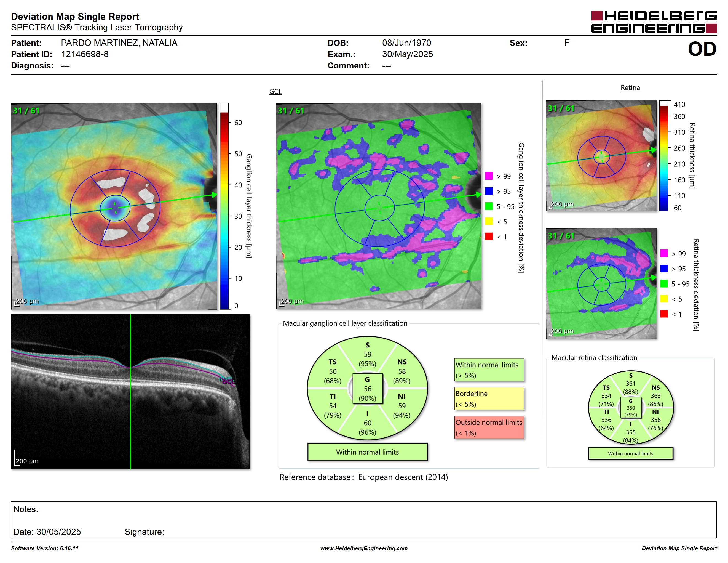The image size is (728, 563).
Task: Click the Borderline (< 5%) legend box
Action: [x=489, y=399]
